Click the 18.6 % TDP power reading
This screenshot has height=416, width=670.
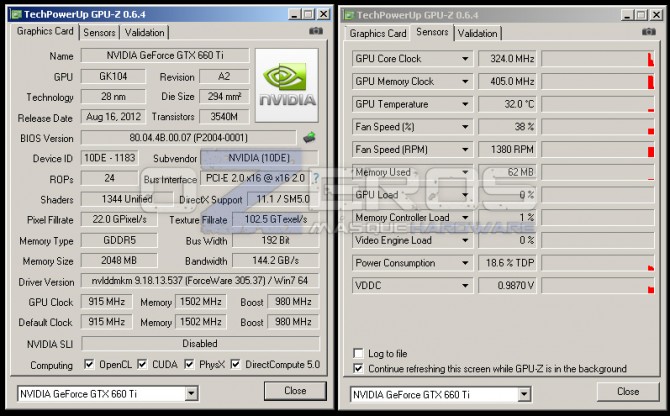pos(507,263)
